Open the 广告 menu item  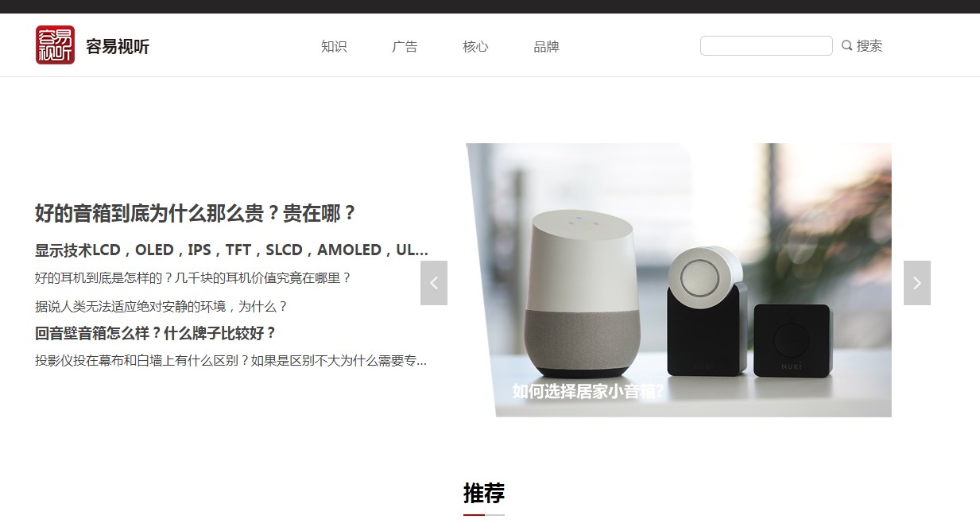[405, 46]
